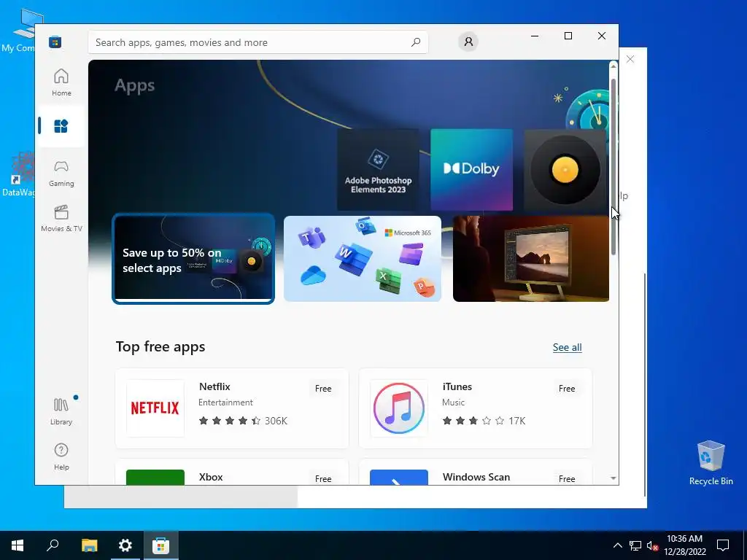Click the Xbox green app icon
This screenshot has height=560, width=747.
pyautogui.click(x=155, y=477)
